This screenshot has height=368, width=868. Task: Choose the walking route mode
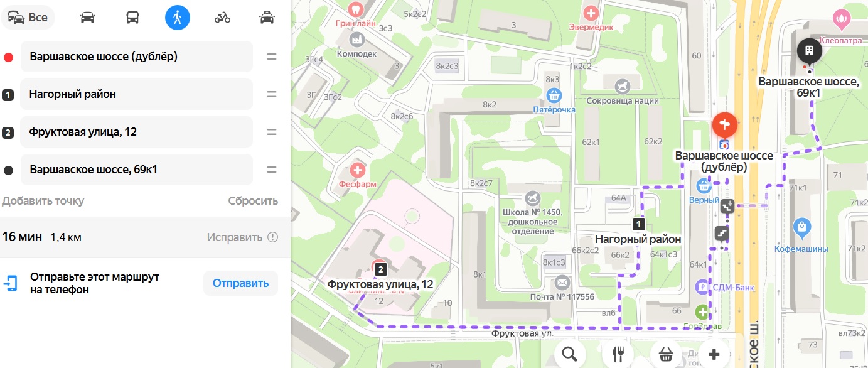click(x=178, y=18)
